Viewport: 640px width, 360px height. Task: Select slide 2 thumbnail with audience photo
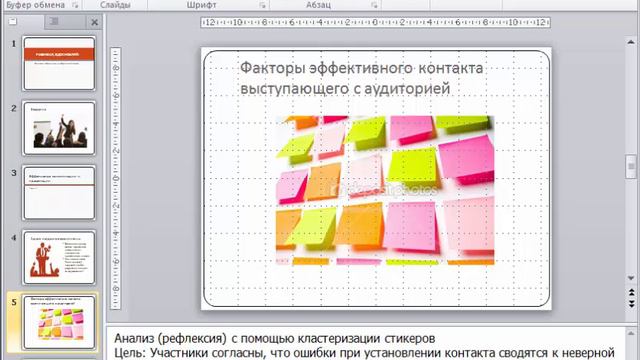pos(59,128)
